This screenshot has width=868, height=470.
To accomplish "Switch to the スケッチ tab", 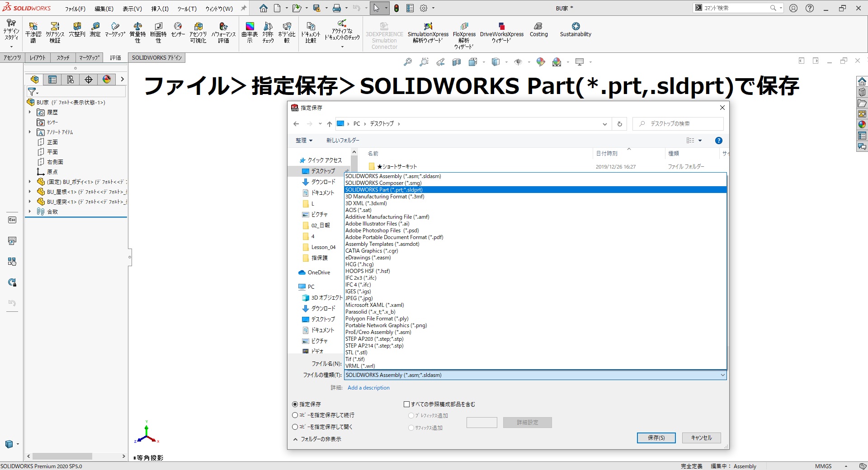I will [x=63, y=57].
